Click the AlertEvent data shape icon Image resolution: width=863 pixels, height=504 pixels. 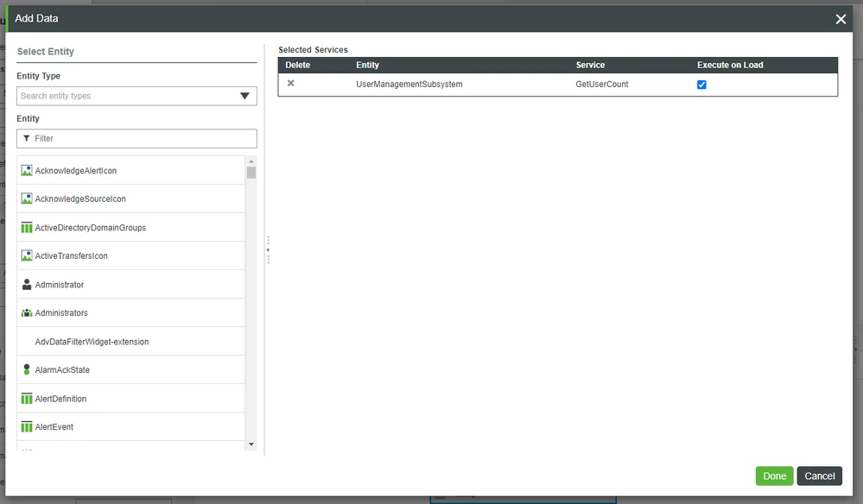pos(27,426)
